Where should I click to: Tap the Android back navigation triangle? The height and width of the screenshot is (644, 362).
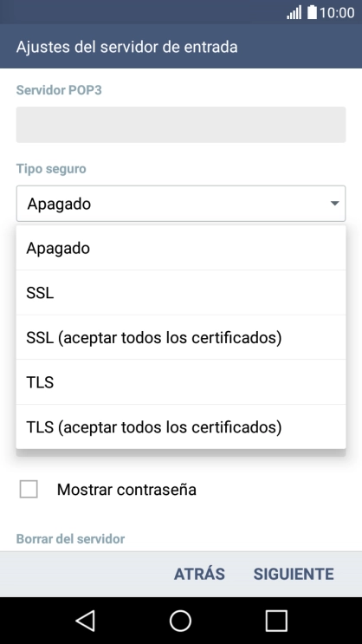(x=86, y=621)
